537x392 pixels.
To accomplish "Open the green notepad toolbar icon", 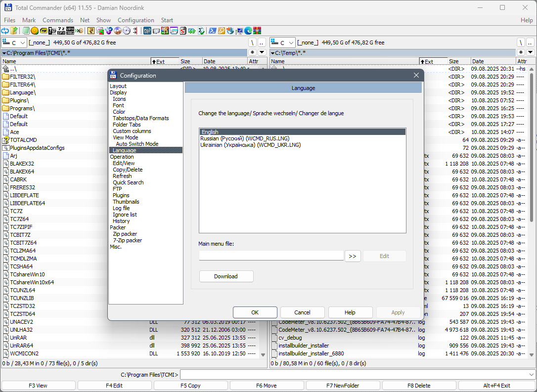I will click(26, 31).
